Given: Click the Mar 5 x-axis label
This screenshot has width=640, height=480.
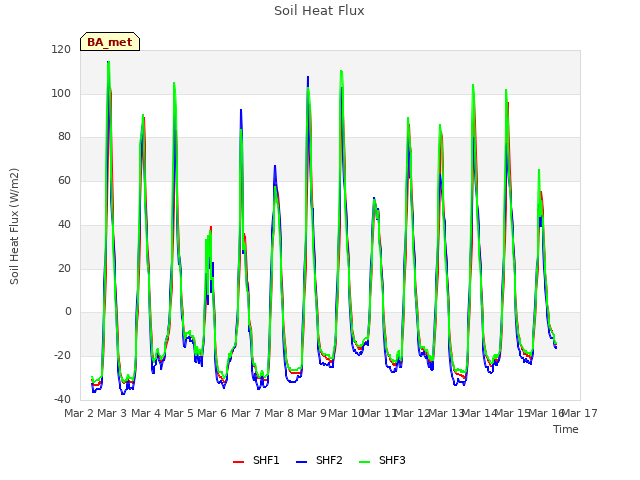Looking at the screenshot, I should (179, 413).
